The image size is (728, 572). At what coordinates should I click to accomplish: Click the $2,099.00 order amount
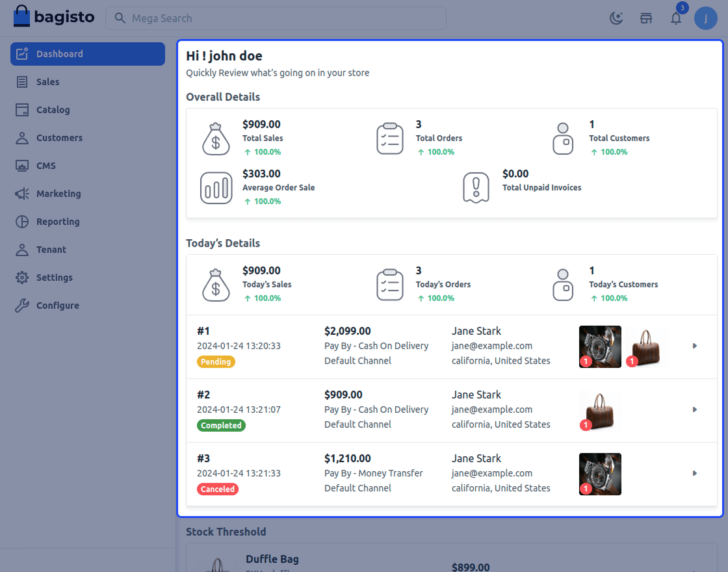coord(347,331)
